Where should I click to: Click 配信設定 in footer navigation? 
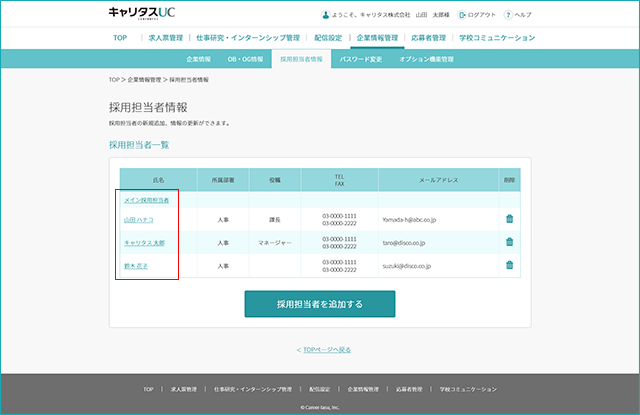coord(320,389)
